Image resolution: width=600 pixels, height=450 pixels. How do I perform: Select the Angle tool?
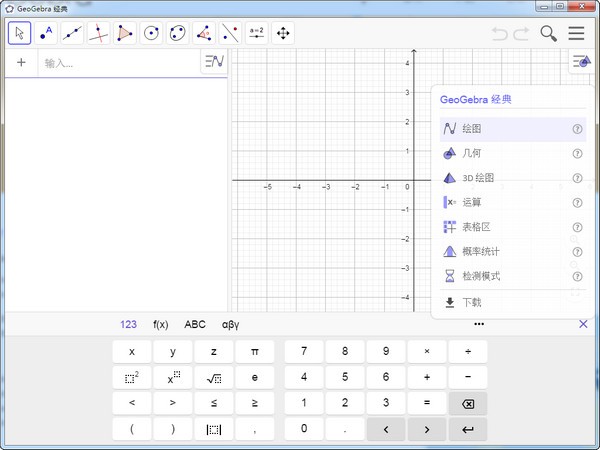click(204, 33)
